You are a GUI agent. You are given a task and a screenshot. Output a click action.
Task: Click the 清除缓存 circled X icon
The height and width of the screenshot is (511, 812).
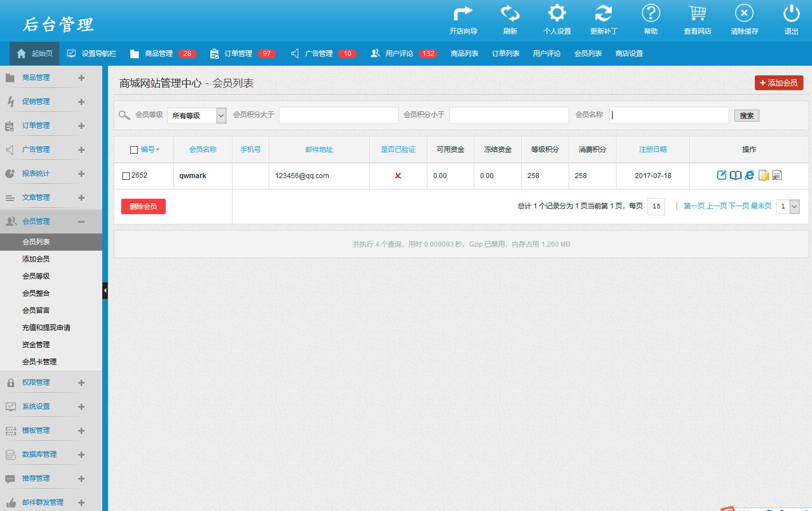(744, 13)
